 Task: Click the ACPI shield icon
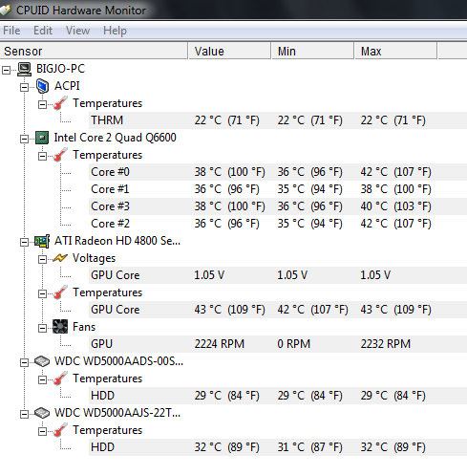[42, 86]
